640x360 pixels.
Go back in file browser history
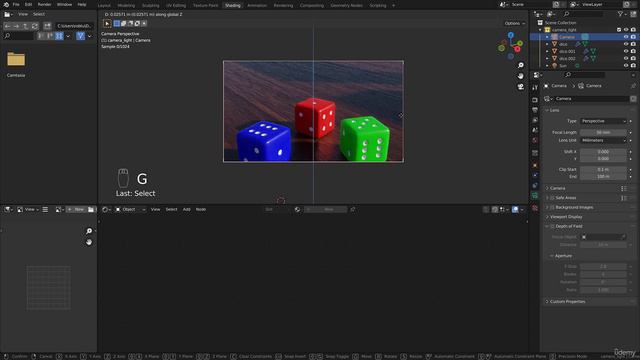click(7, 26)
